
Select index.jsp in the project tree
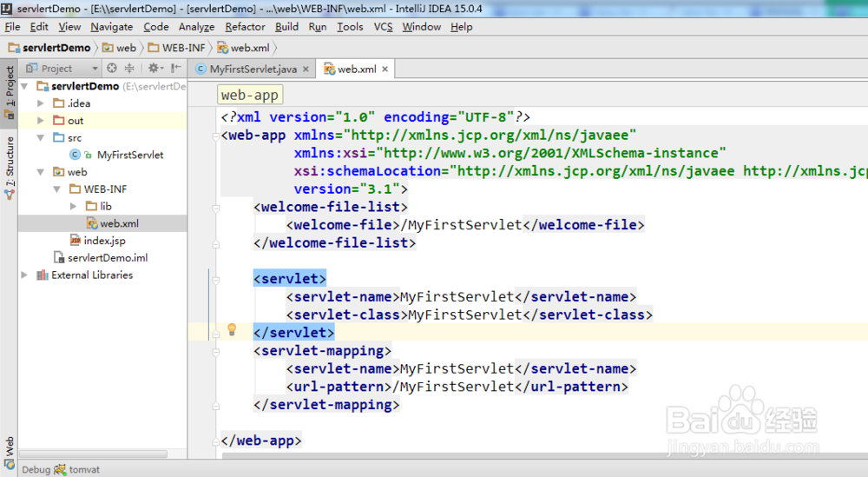[x=104, y=241]
